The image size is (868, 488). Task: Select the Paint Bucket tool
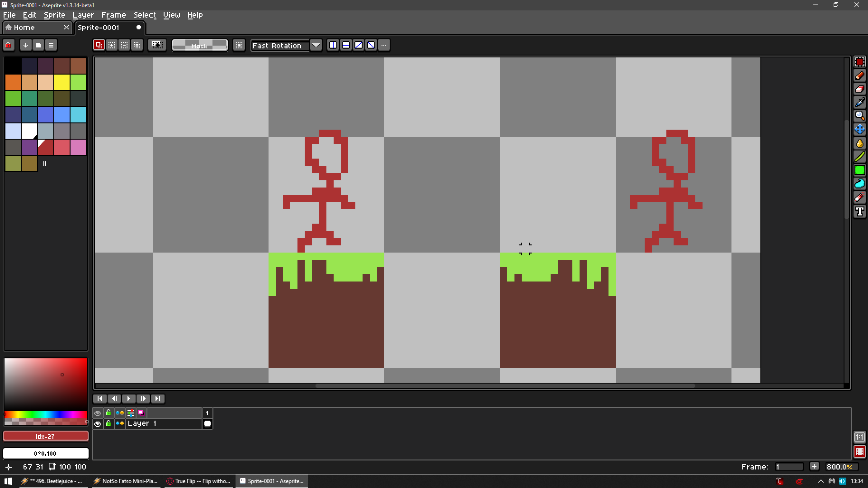pyautogui.click(x=859, y=143)
